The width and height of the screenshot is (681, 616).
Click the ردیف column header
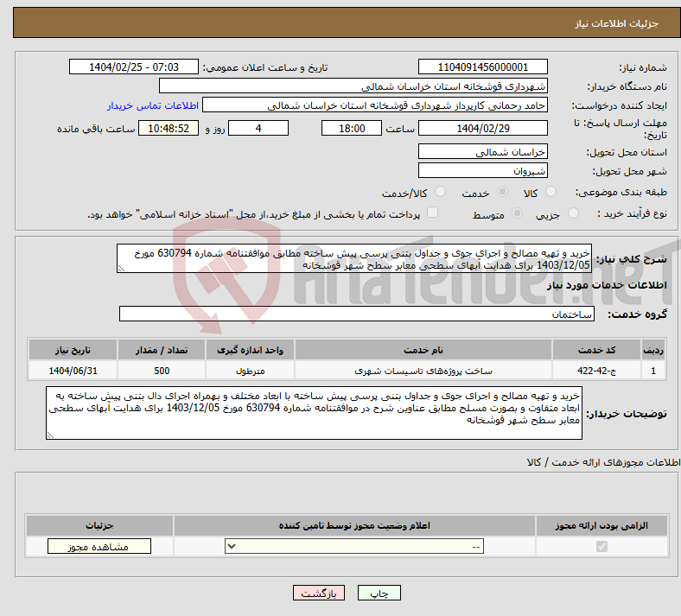653,350
